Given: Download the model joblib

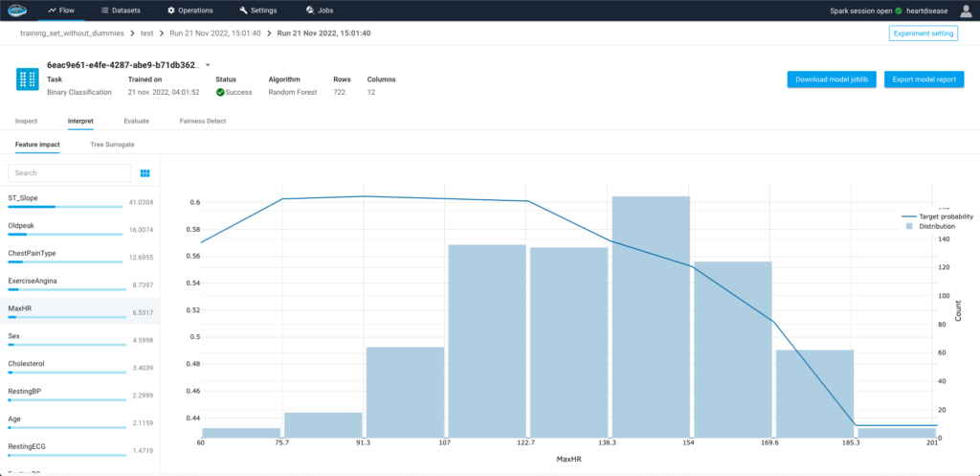Looking at the screenshot, I should click(x=832, y=79).
